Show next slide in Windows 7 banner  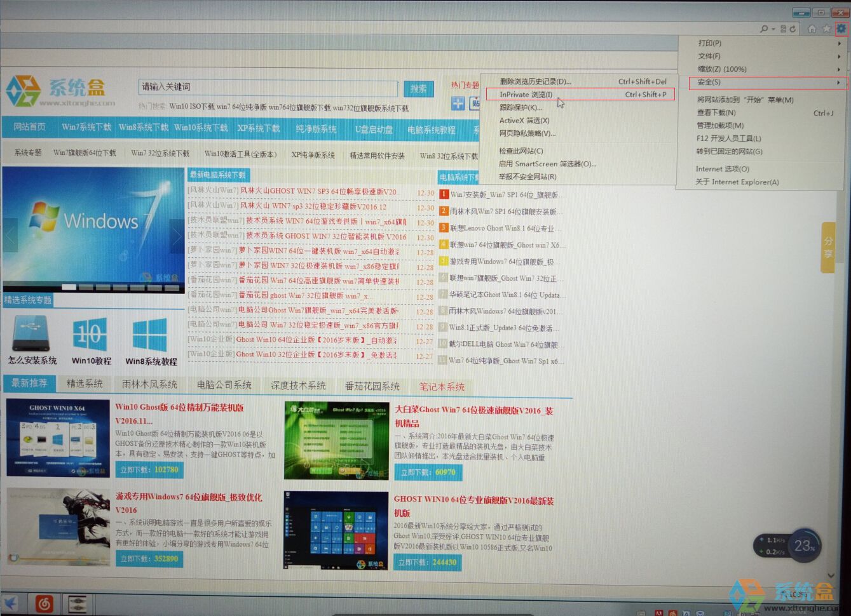point(177,236)
